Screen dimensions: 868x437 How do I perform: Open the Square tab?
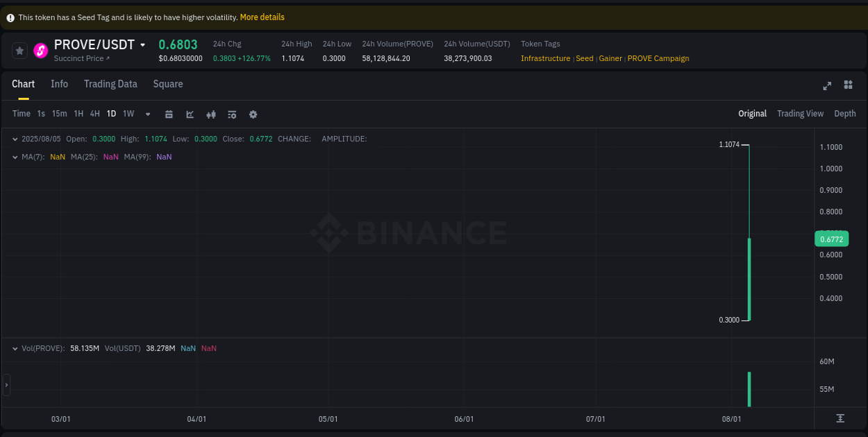[167, 84]
